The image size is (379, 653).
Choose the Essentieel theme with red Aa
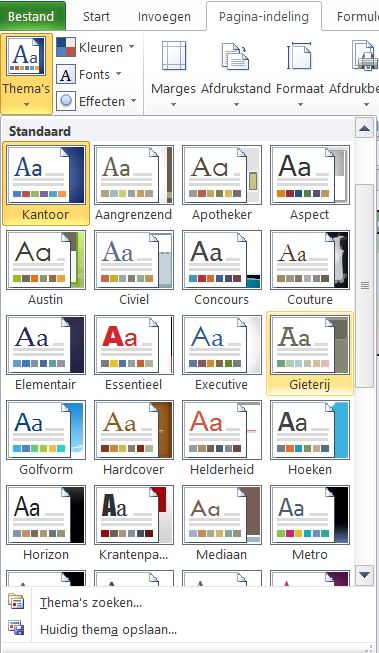(x=134, y=344)
